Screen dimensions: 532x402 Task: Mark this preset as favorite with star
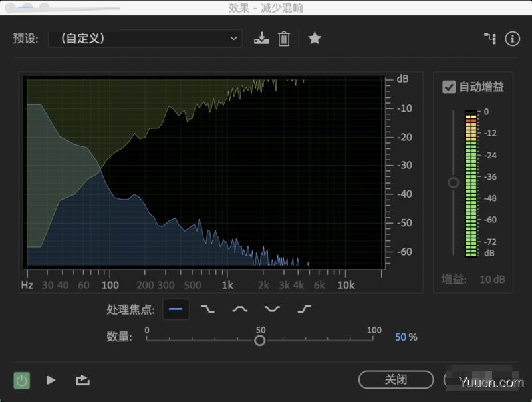click(315, 39)
